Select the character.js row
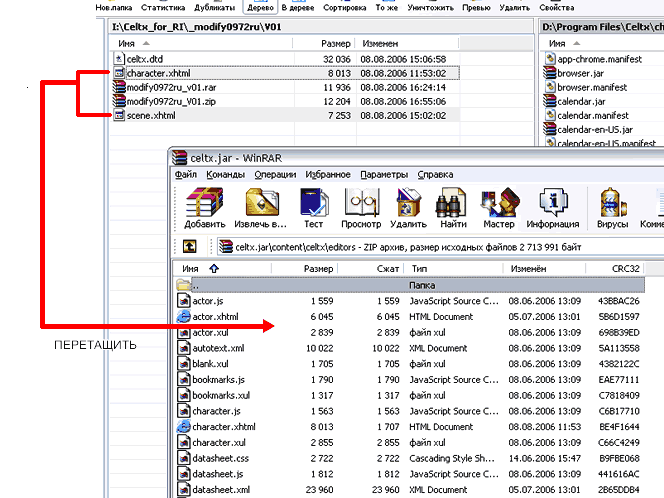664x498 pixels. point(410,411)
